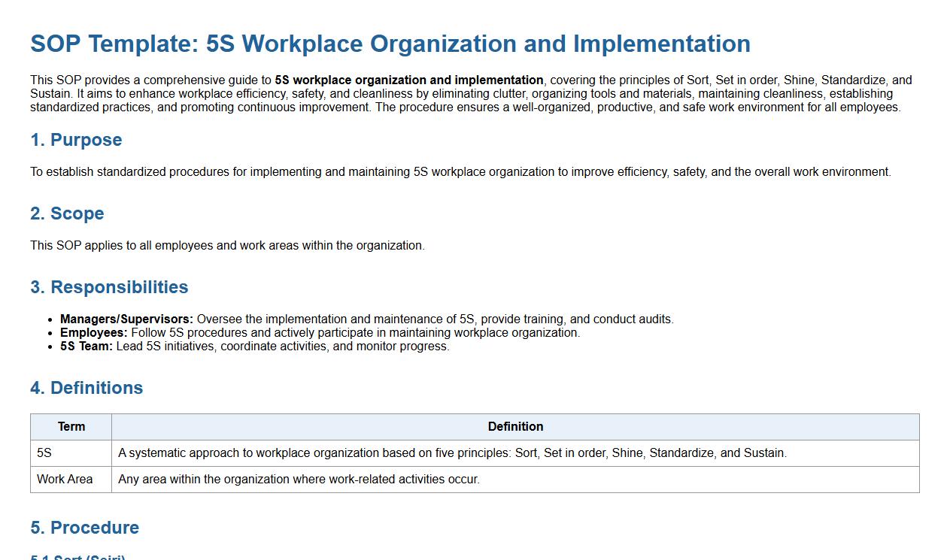Click the '4. Definitions' section heading
Screen dimensions: 950x560
(x=87, y=388)
